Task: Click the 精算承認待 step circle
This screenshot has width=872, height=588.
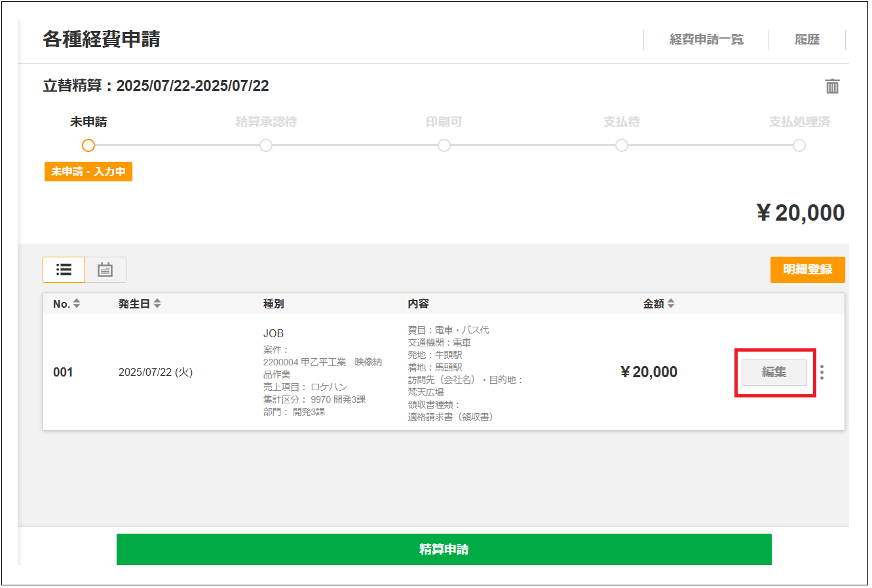Action: [266, 145]
